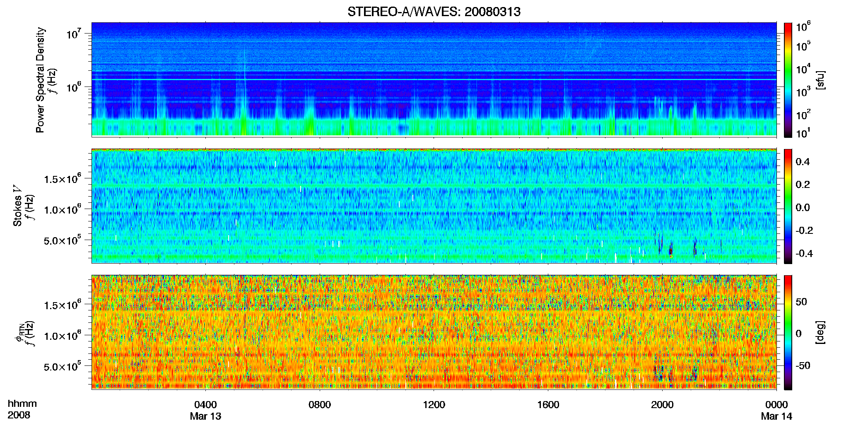Click the 2000 time tick label
Viewport: 868px width, 447px height.
[662, 405]
